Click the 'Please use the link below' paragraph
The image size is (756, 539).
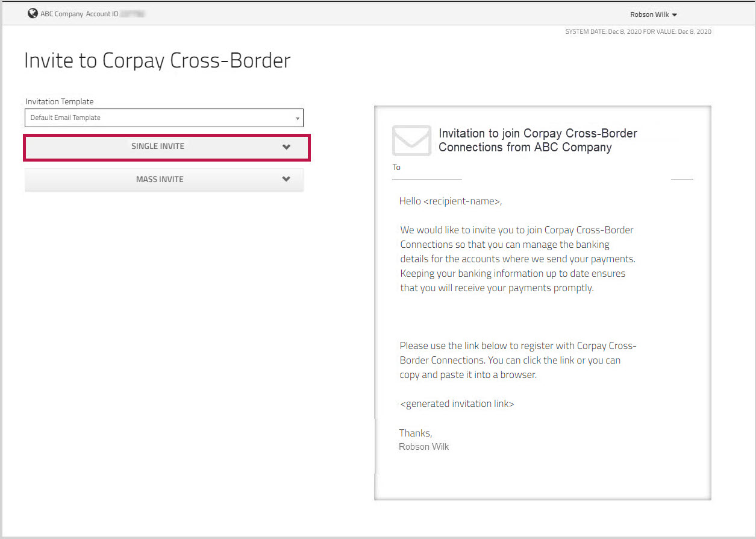point(518,360)
